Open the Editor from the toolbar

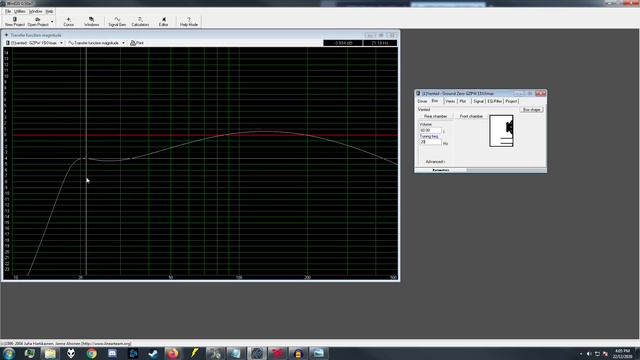coord(163,22)
